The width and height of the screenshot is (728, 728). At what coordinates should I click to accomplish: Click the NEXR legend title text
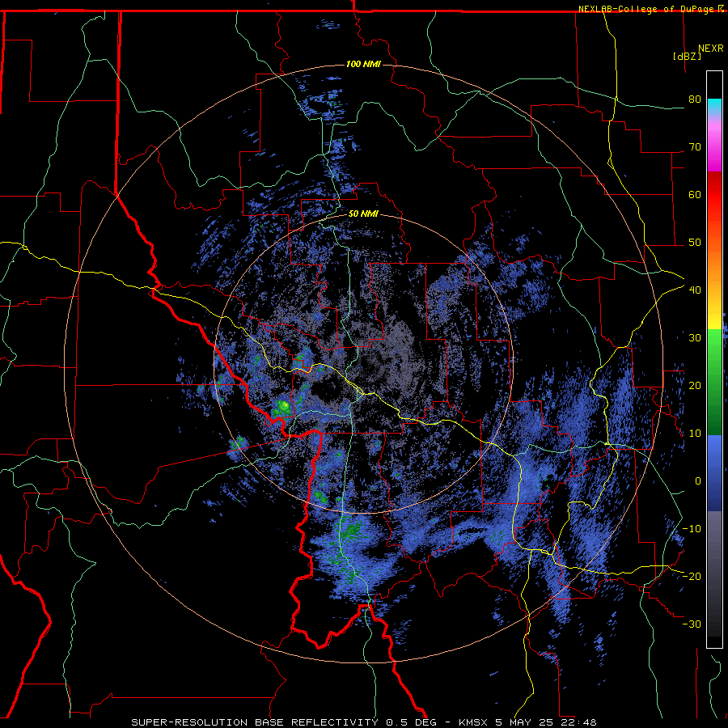coord(711,49)
